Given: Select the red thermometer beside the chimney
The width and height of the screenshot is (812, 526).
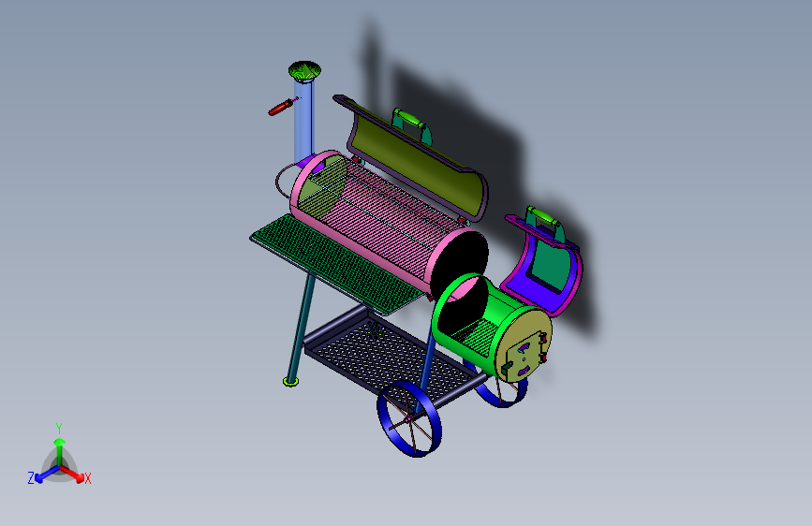Looking at the screenshot, I should [x=280, y=108].
